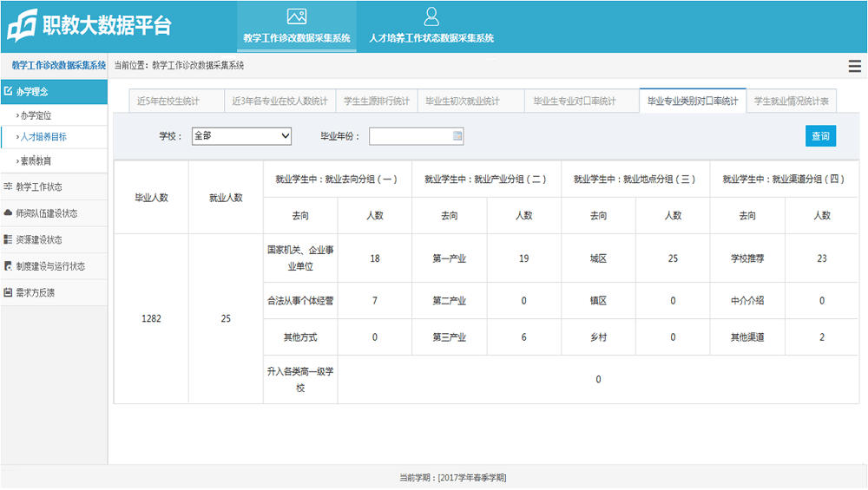Switch to the 学生生源排行统计 tab

(377, 101)
